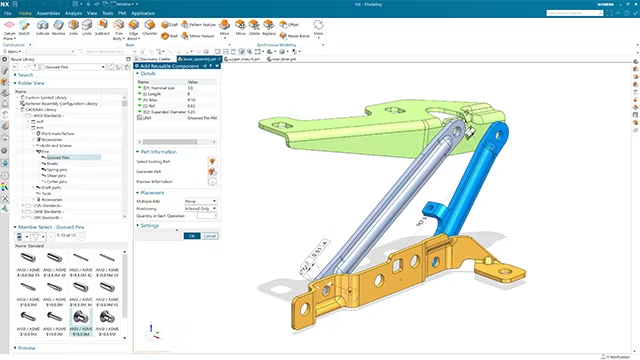Image resolution: width=640 pixels, height=360 pixels.
Task: Open the Positioning dropdown
Action: click(200, 209)
